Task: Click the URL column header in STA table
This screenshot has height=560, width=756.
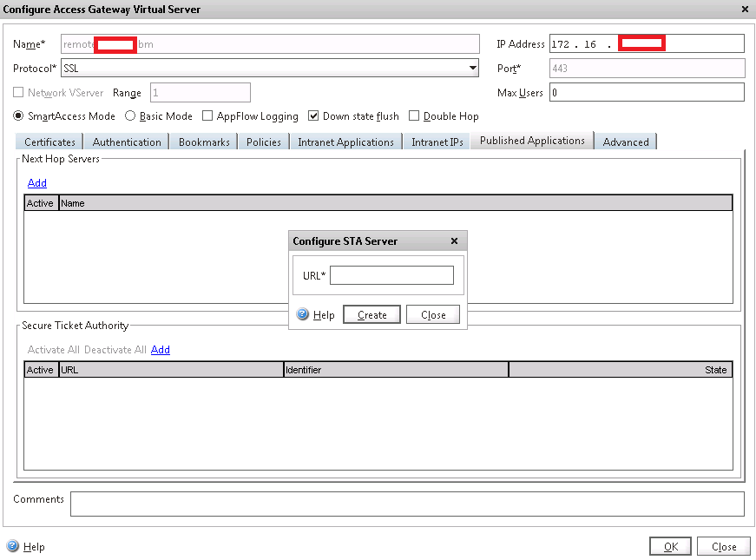Action: pos(171,370)
